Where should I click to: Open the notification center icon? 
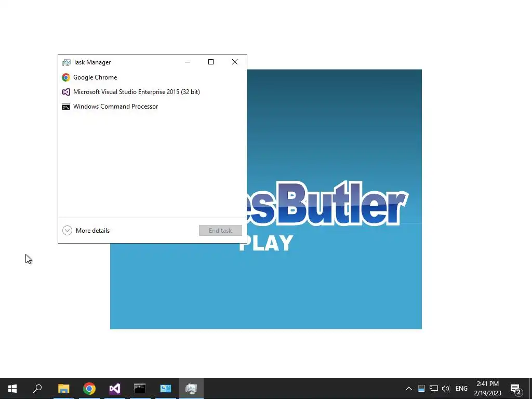click(x=516, y=389)
